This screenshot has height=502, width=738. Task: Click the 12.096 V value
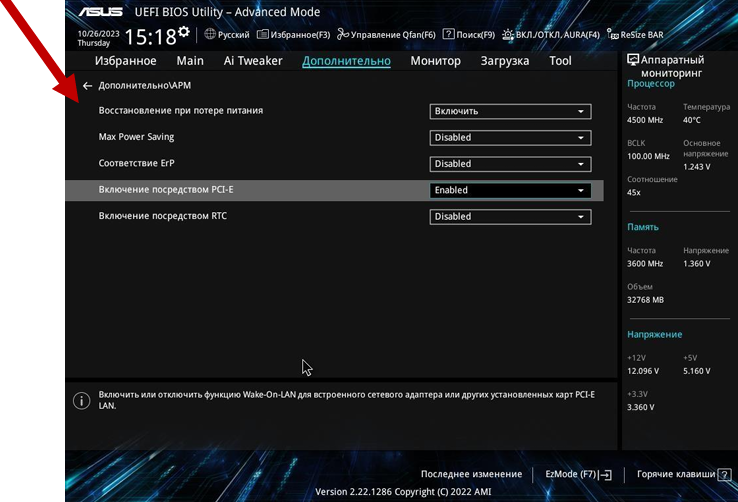pos(643,371)
